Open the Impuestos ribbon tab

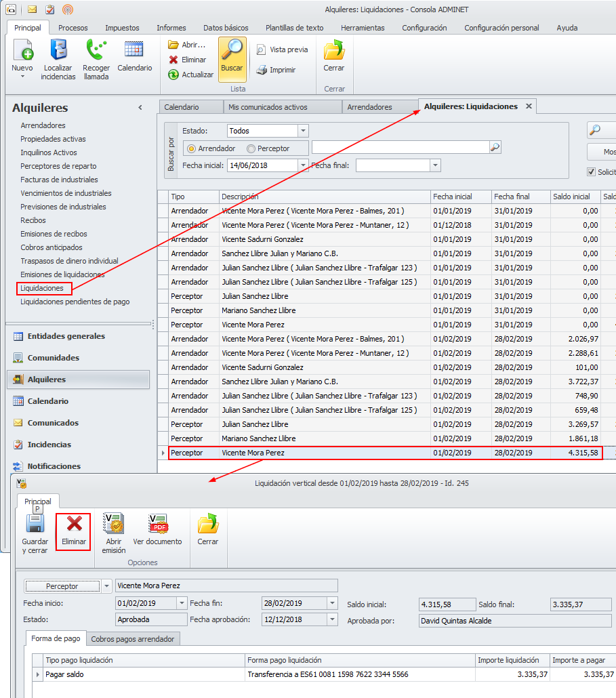click(x=122, y=28)
